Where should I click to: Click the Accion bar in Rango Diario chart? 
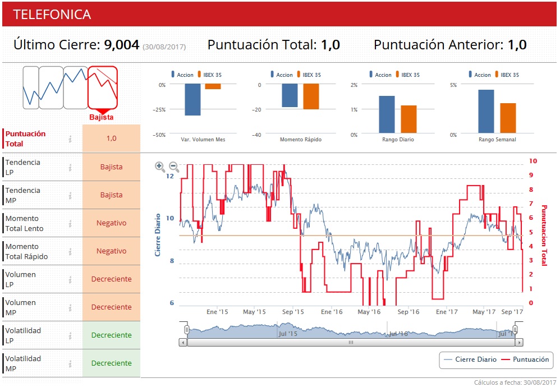coord(387,114)
